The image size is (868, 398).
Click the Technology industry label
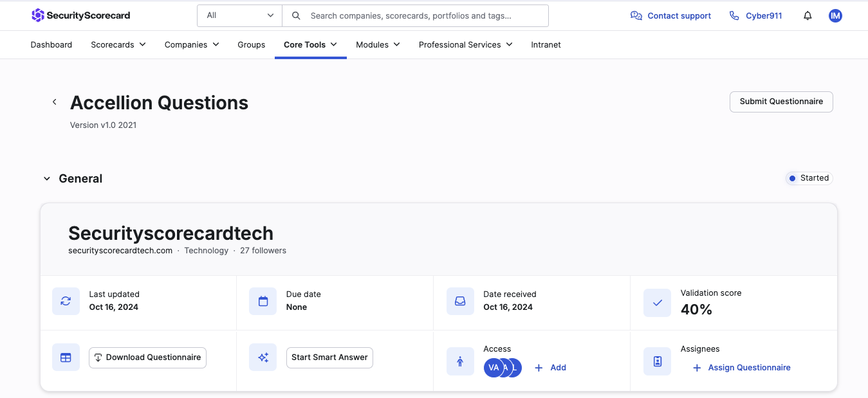click(207, 251)
